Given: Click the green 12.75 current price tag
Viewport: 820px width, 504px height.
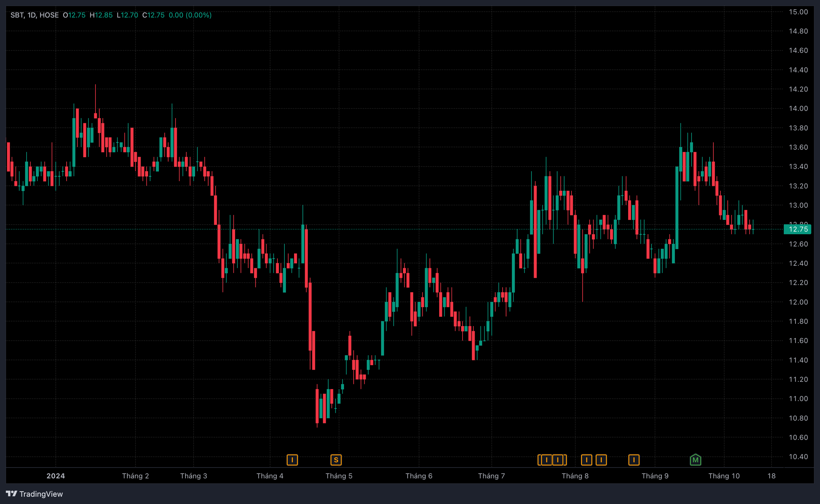Looking at the screenshot, I should 797,229.
